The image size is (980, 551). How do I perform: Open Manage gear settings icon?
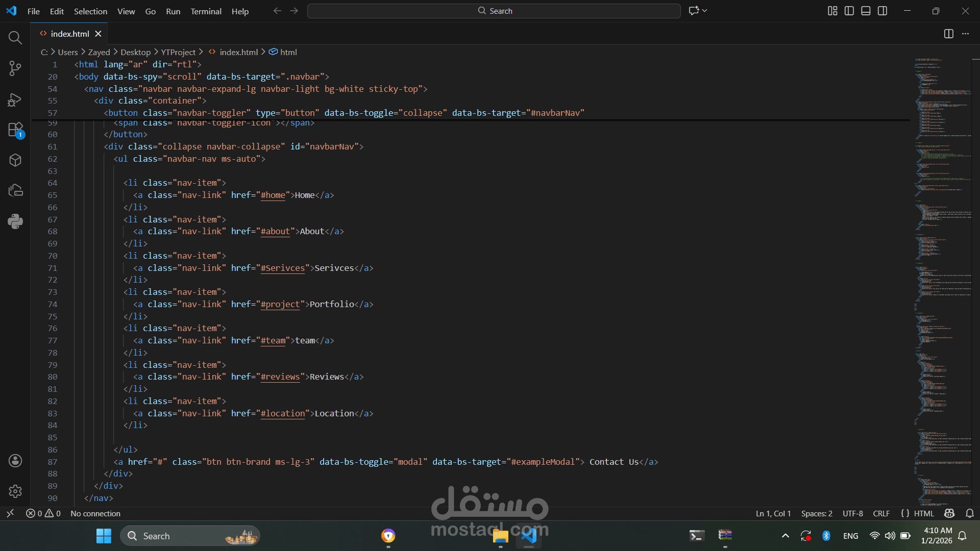pos(15,491)
